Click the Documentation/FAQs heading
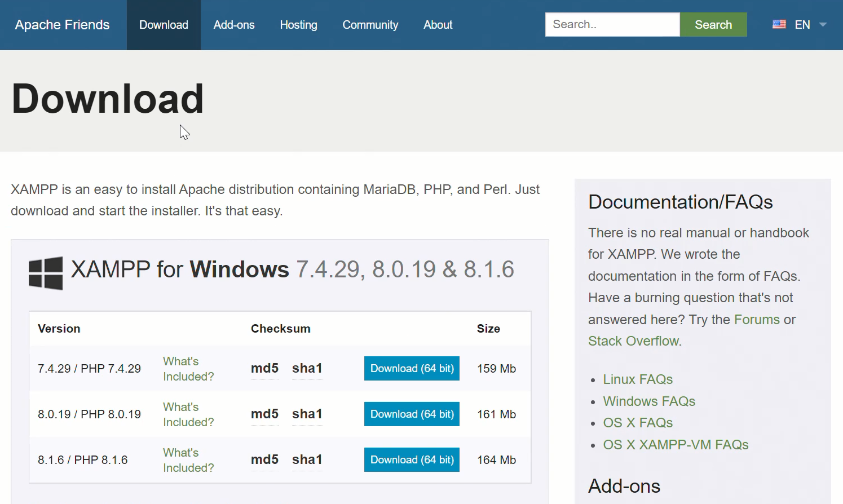Image resolution: width=843 pixels, height=504 pixels. [x=680, y=202]
